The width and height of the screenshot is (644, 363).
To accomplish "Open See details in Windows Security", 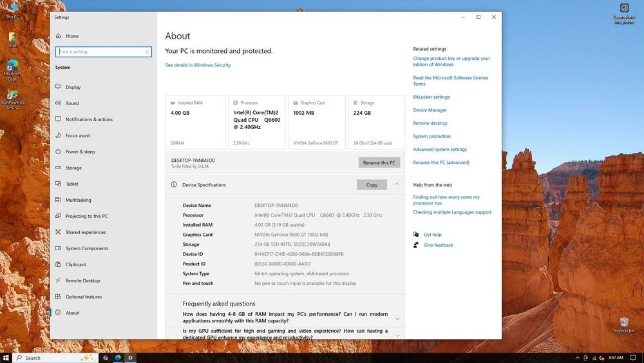I will (198, 65).
